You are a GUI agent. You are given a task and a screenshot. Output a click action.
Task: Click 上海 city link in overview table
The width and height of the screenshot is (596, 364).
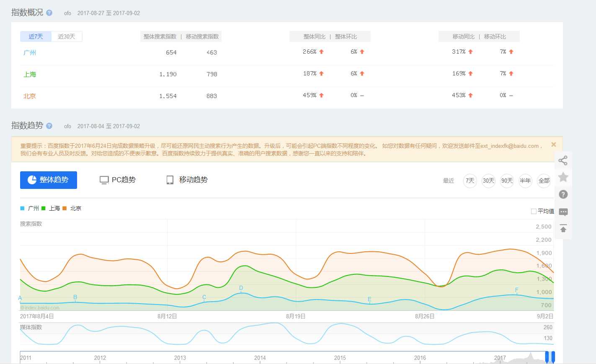(30, 74)
